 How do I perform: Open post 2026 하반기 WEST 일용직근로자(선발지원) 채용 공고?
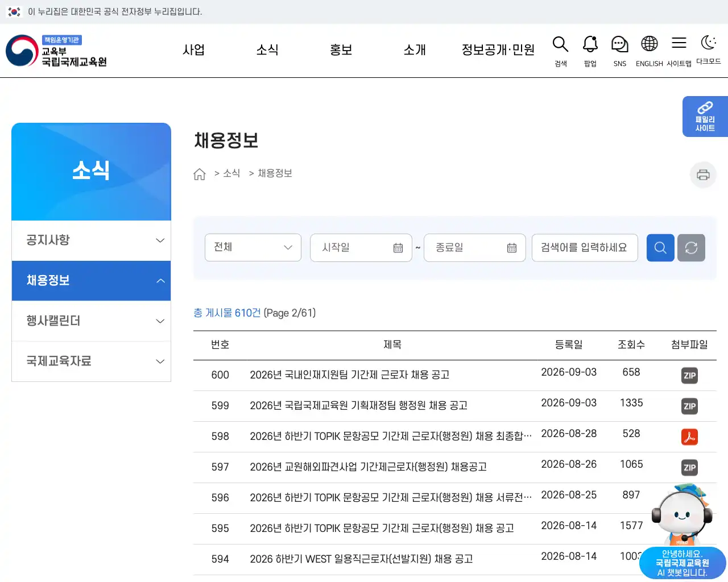362,559
